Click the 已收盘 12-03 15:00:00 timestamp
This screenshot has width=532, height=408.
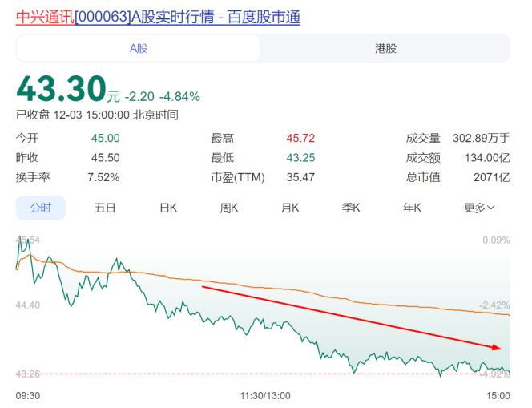[97, 115]
